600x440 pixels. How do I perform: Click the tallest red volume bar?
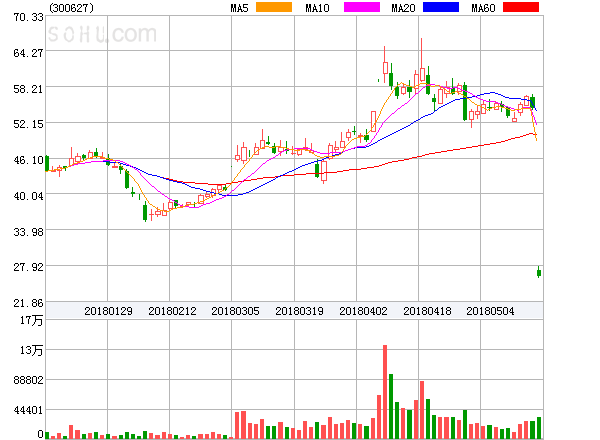point(385,392)
